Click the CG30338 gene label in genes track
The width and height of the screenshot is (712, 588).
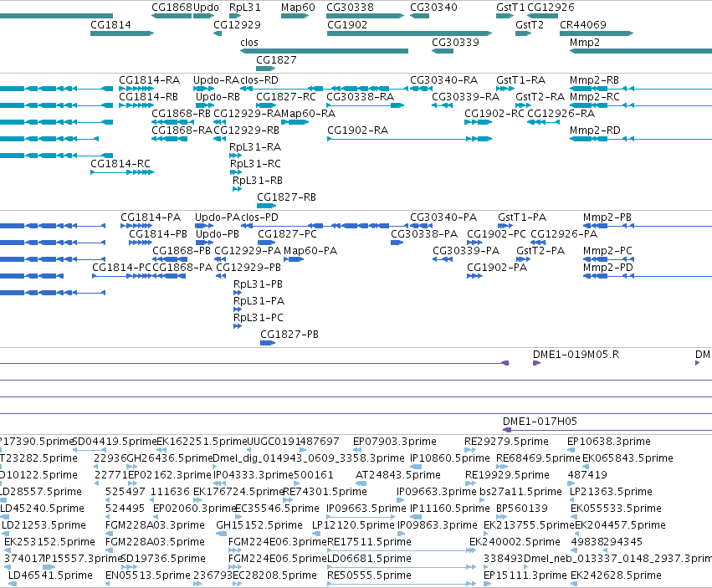tap(350, 8)
